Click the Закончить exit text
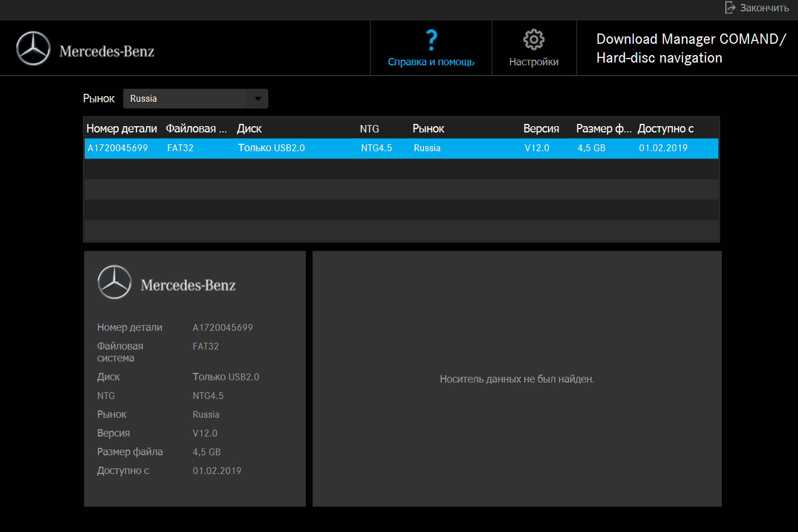The width and height of the screenshot is (798, 532). coord(764,8)
